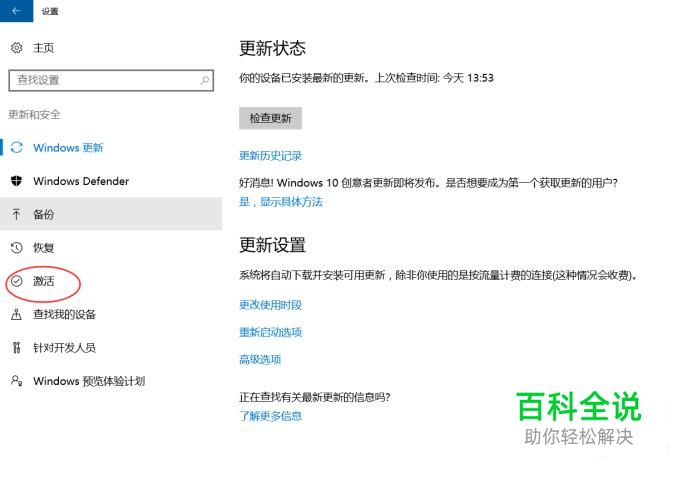Viewport: 692px width, 481px height.
Task: Click the search magnifier icon
Action: (204, 80)
